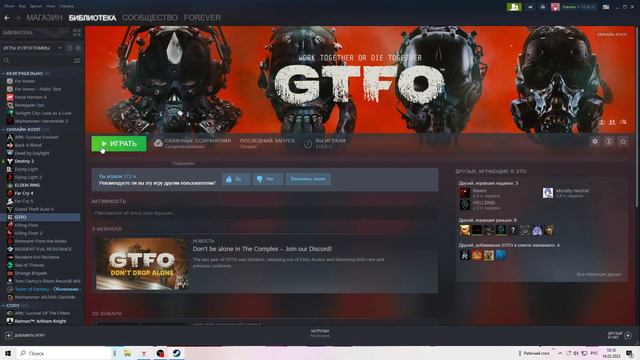Screen dimensions: 640x360
Task: View all playing friends link
Action: click(x=599, y=275)
